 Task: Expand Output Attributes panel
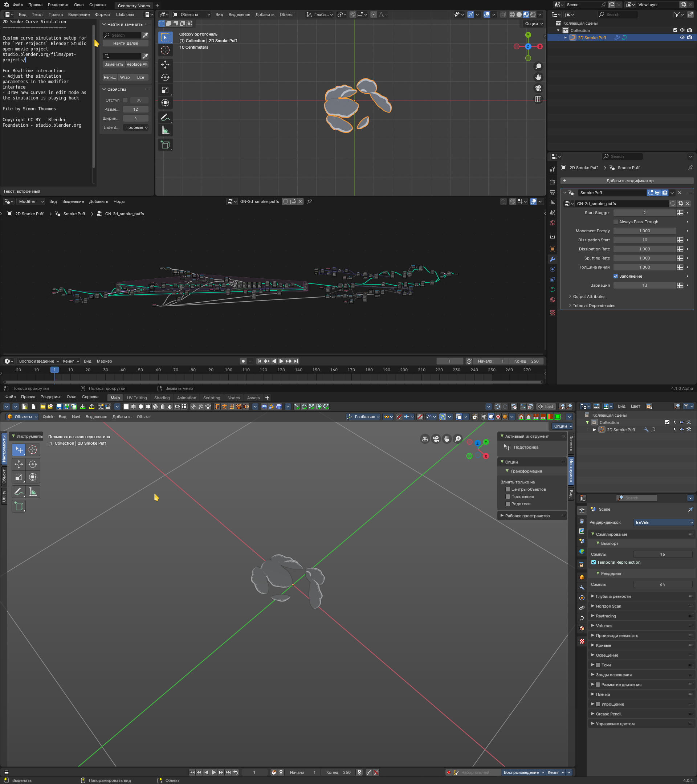[x=589, y=297]
